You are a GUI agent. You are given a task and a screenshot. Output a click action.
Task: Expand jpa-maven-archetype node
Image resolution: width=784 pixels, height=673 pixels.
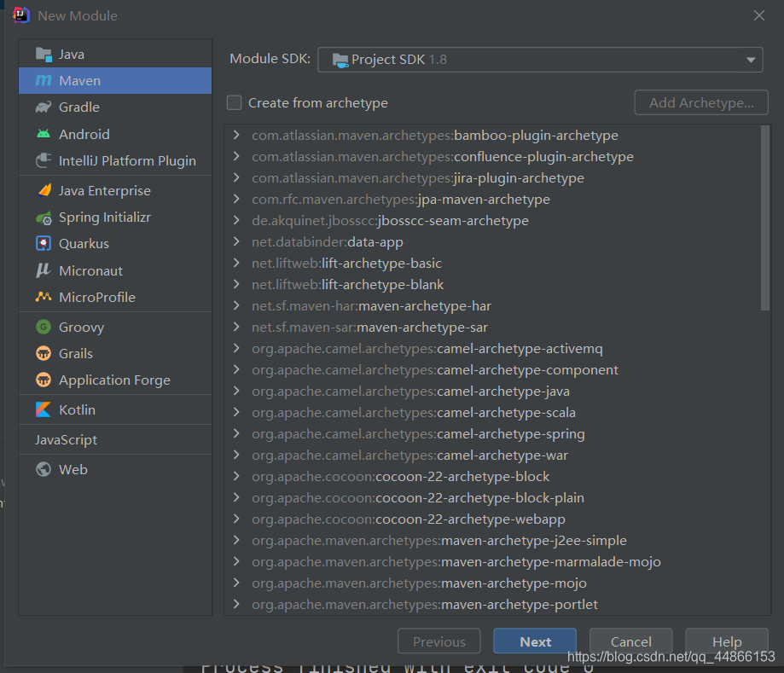click(x=236, y=199)
